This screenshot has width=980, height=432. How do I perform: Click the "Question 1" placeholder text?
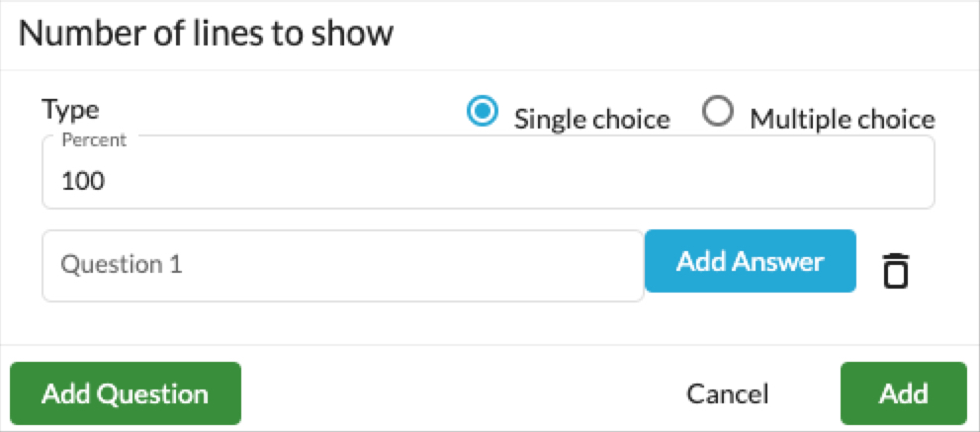[x=122, y=265]
